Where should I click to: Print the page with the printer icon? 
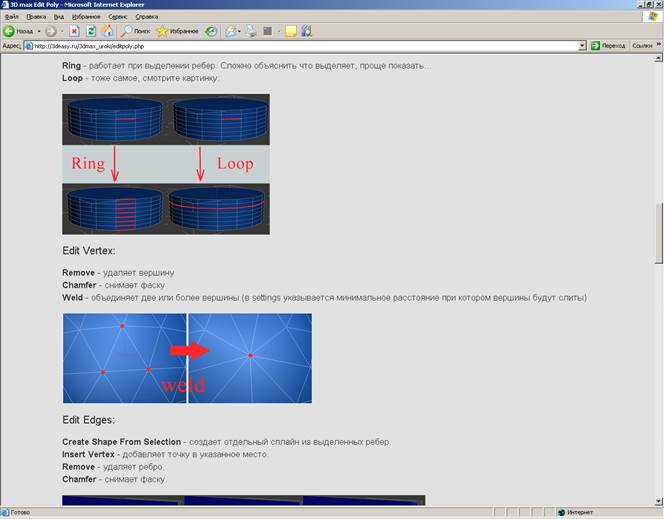(252, 31)
